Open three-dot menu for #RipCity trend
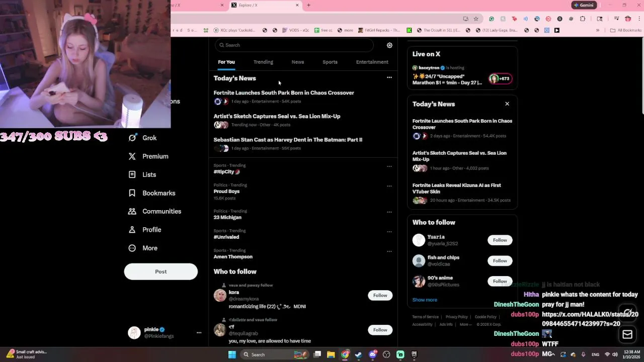This screenshot has width=644, height=362. click(x=389, y=166)
